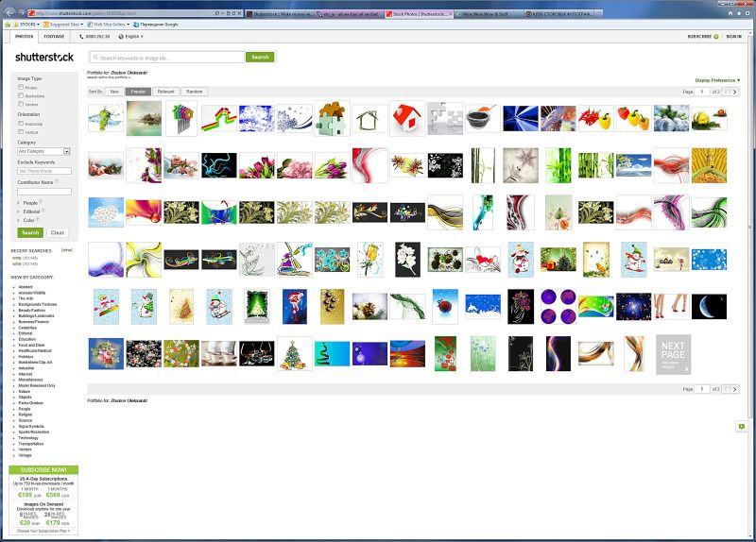Sort the portfolio by Random
This screenshot has height=542, width=756.
point(195,92)
